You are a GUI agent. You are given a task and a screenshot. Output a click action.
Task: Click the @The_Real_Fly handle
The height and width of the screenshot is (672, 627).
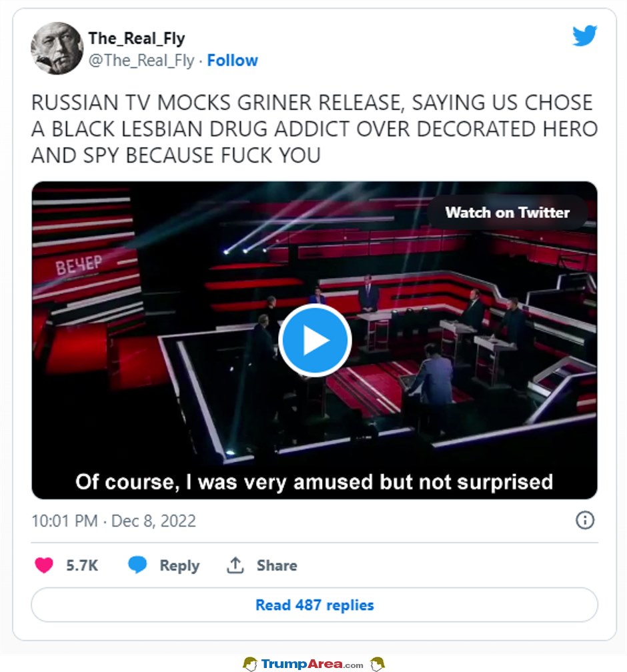click(141, 61)
